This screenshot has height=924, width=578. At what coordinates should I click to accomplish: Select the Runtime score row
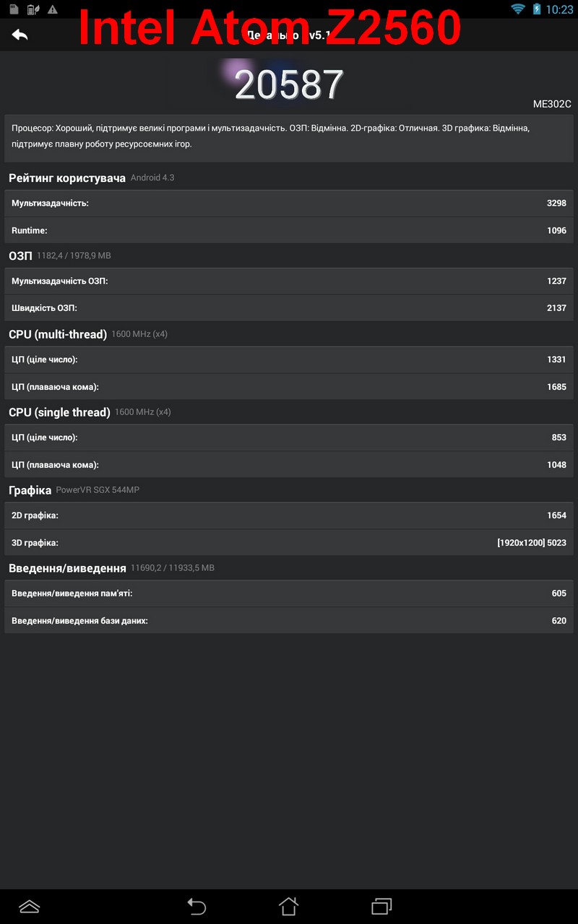coord(289,230)
